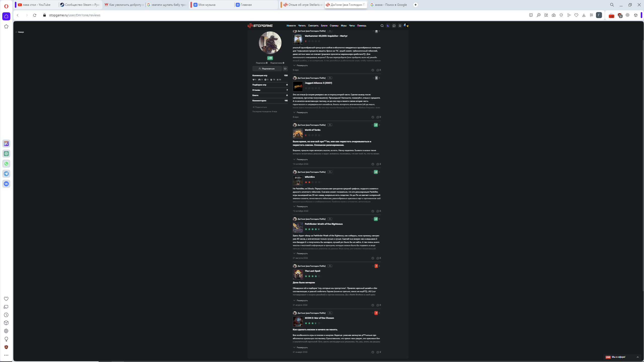Open Читы menu item
Screen dimensions: 644x362
[x=352, y=26]
